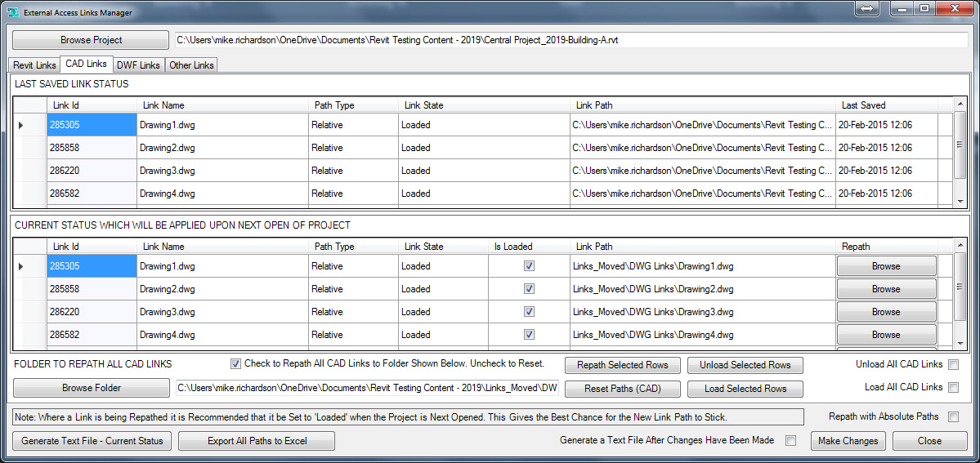Click Unload Selected Rows button
Screen dimensions: 980x463
coord(745,365)
